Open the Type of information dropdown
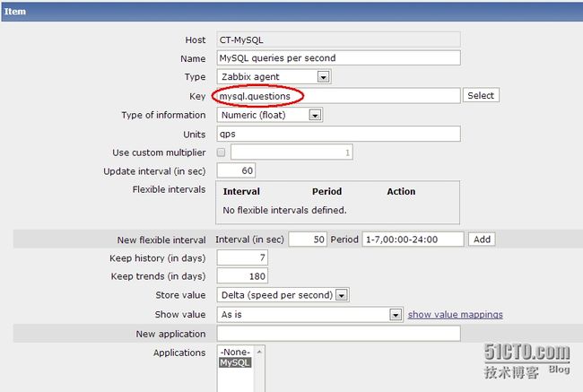Viewport: 583px width, 392px height. click(x=270, y=115)
